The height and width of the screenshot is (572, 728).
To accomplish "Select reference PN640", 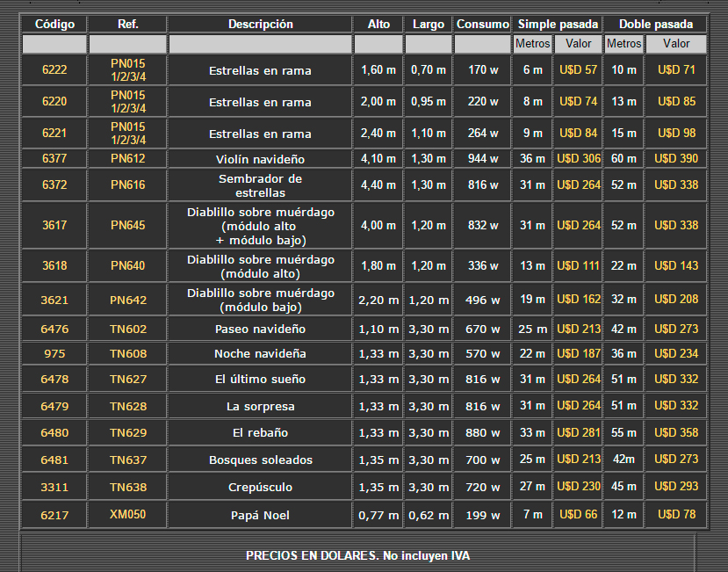I will pos(128,266).
